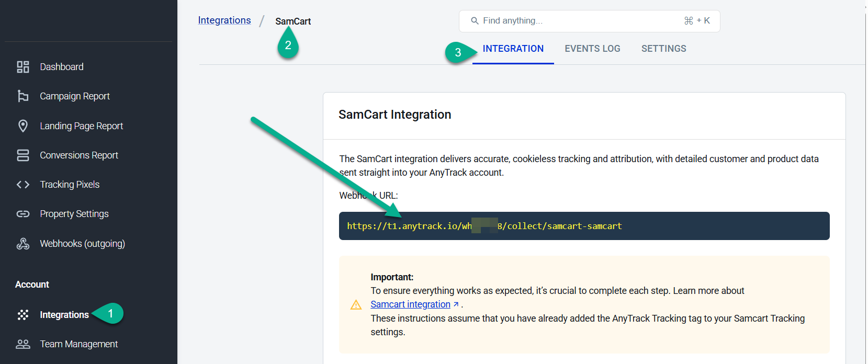The height and width of the screenshot is (364, 868).
Task: Click the webhook URL code box
Action: (x=584, y=226)
